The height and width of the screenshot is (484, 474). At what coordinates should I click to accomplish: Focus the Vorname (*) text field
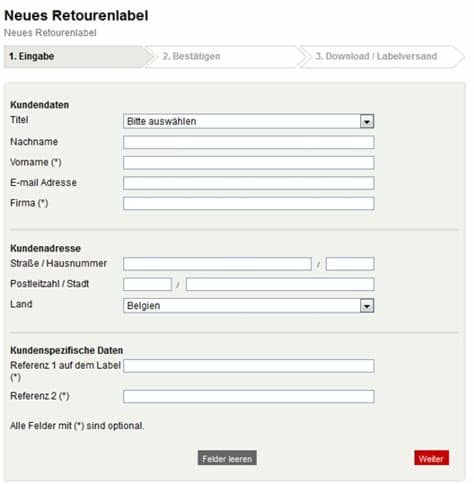point(248,163)
